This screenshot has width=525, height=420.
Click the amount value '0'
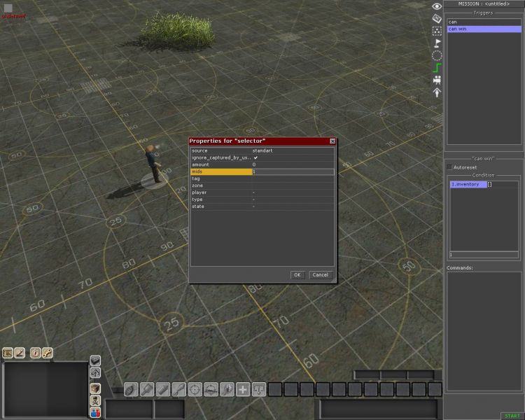coord(254,164)
